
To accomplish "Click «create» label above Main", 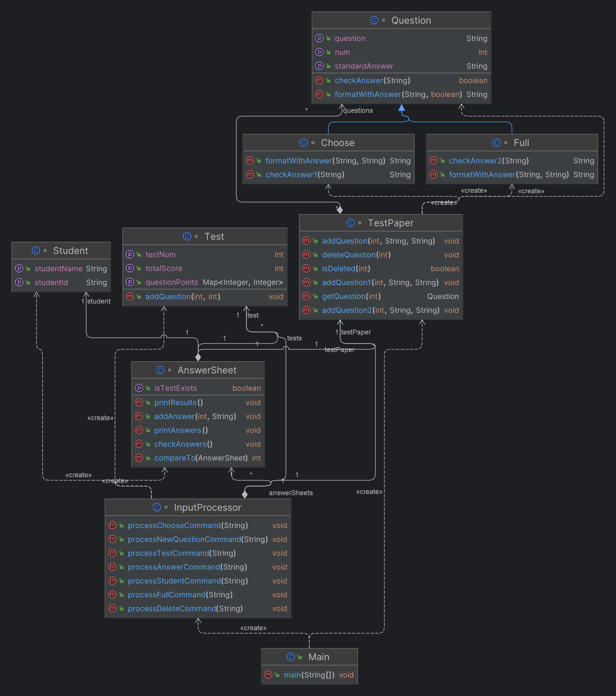I will point(253,628).
